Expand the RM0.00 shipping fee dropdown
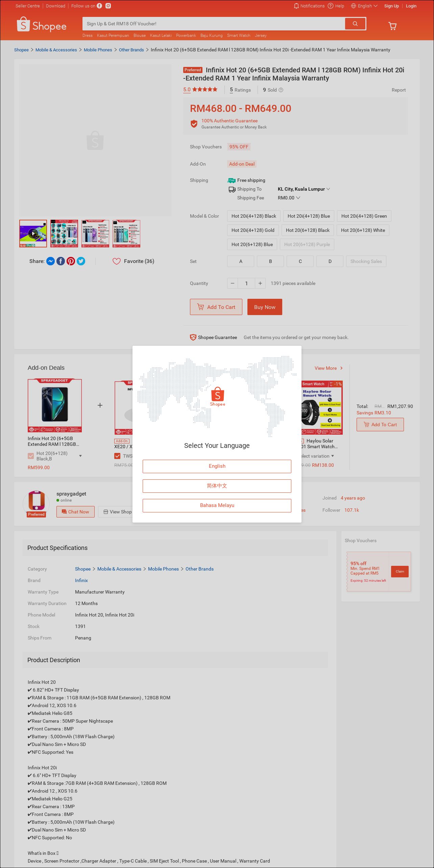Screen dimensions: 434x868 (x=289, y=198)
